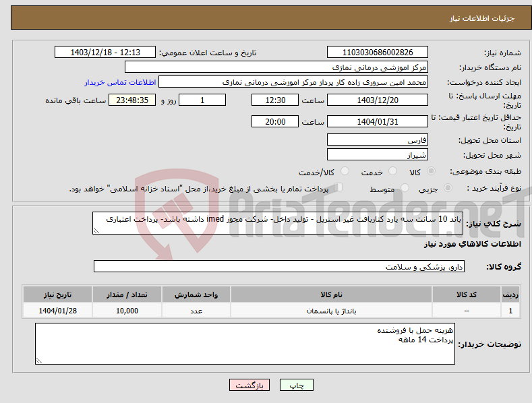Select the خدمت radio button

tap(392, 171)
